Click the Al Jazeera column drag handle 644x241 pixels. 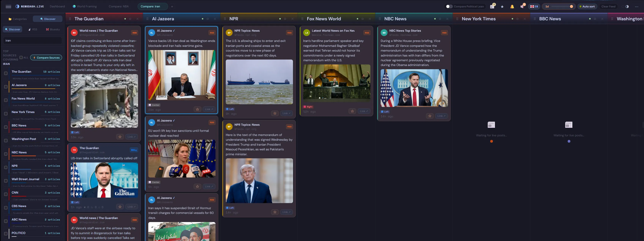click(148, 19)
